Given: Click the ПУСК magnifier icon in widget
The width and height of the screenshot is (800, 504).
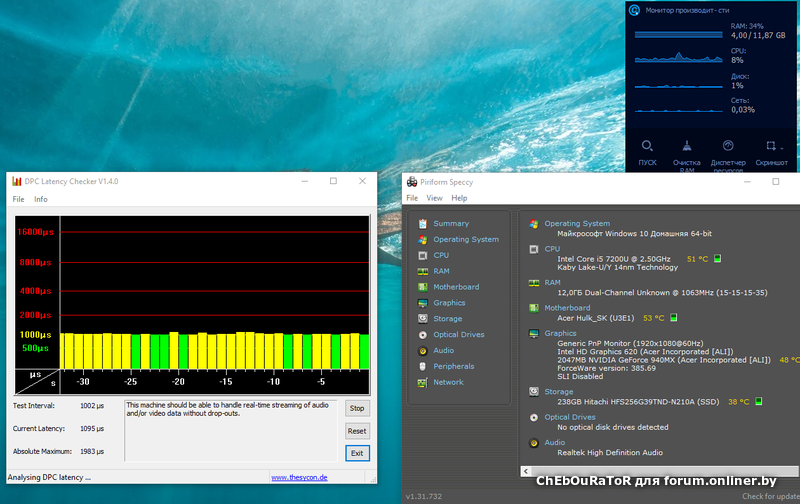Looking at the screenshot, I should (648, 146).
